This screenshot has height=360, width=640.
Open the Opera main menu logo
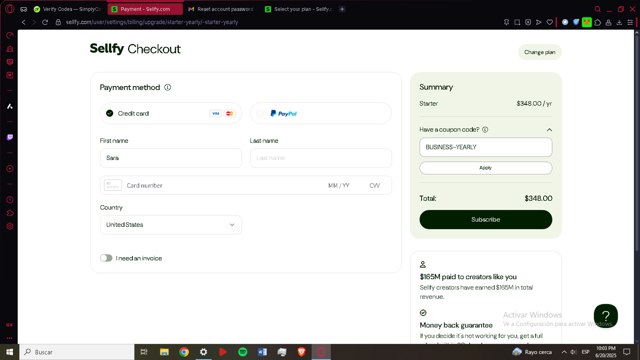(9, 9)
